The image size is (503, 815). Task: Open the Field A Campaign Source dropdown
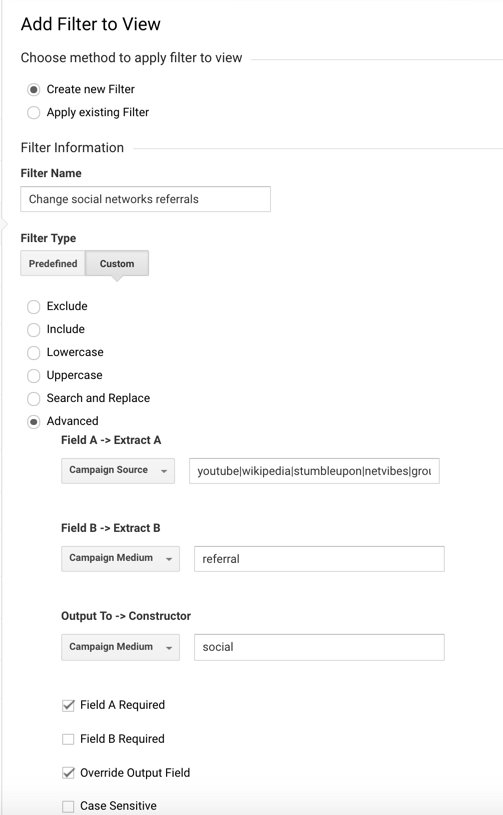point(118,470)
